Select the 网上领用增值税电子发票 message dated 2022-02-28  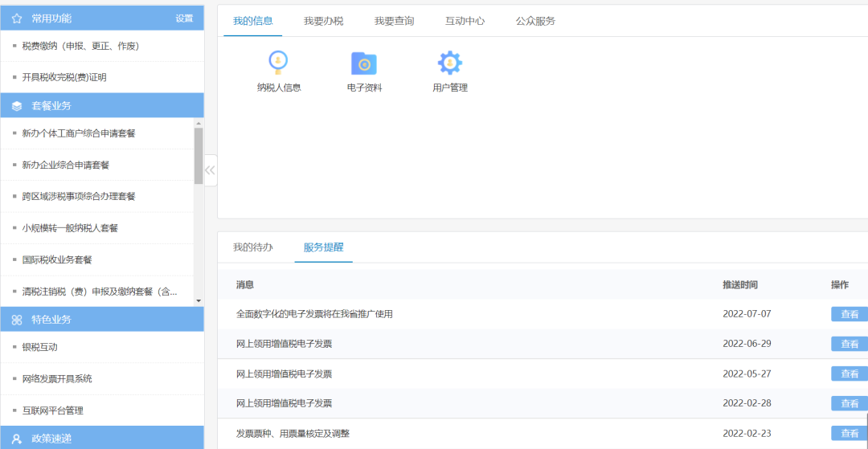tap(284, 403)
